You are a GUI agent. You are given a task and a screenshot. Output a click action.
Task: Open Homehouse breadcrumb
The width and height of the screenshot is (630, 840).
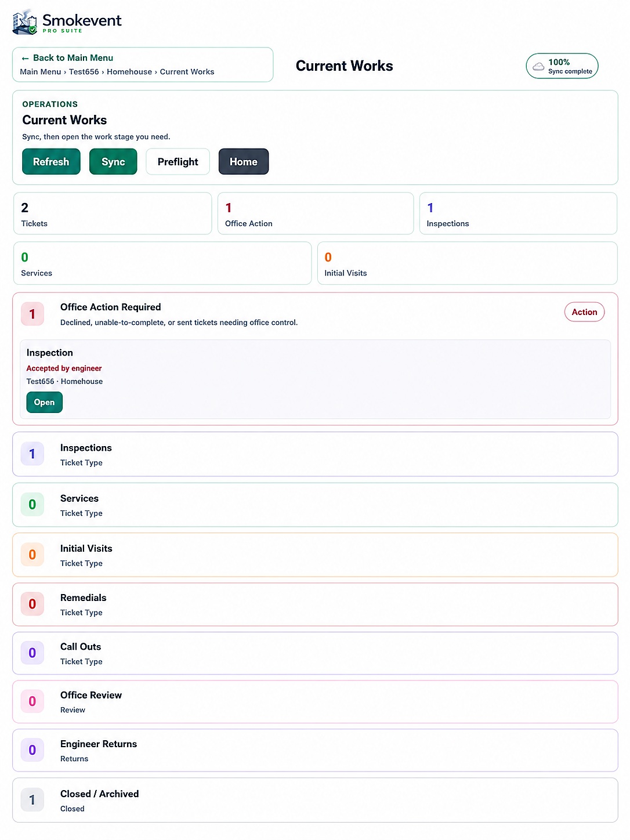tap(129, 72)
